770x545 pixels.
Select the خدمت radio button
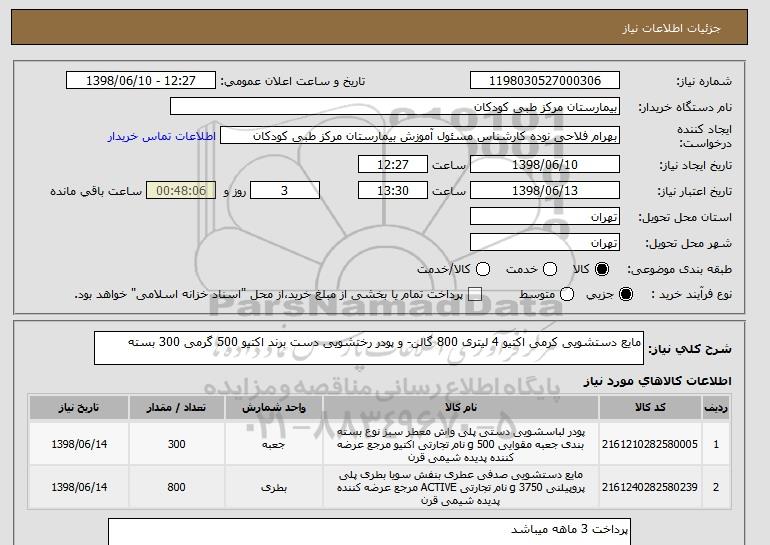(x=550, y=269)
